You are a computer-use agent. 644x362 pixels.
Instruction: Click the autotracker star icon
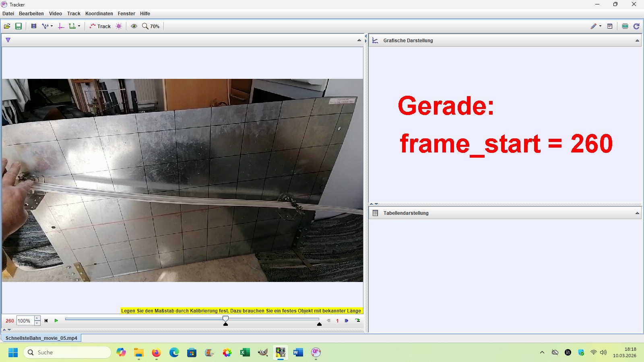pyautogui.click(x=119, y=26)
